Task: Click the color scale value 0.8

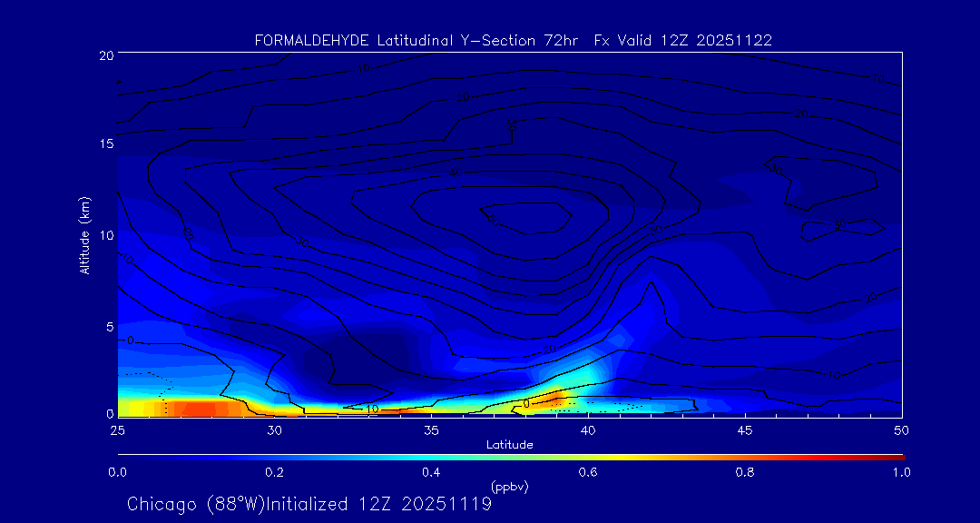Action: [x=745, y=472]
